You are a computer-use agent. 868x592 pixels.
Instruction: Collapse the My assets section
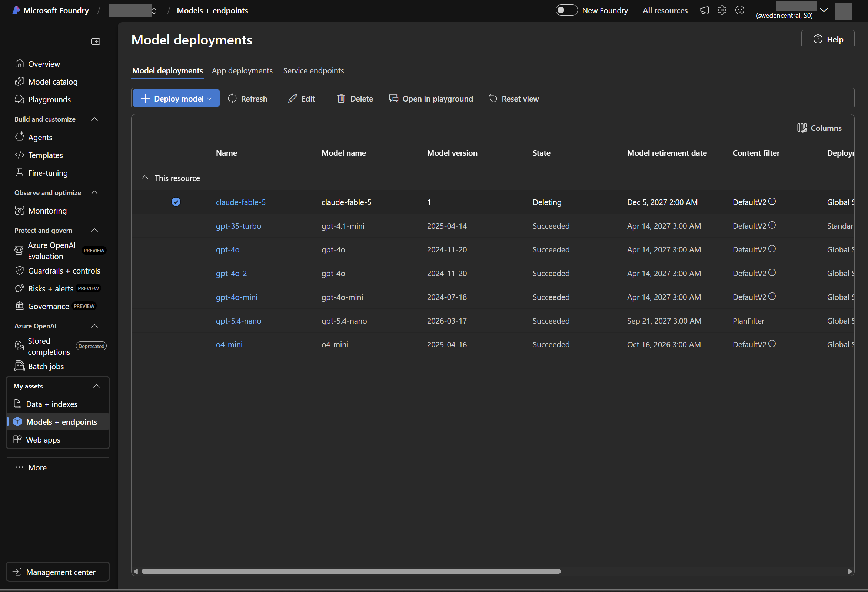click(97, 386)
